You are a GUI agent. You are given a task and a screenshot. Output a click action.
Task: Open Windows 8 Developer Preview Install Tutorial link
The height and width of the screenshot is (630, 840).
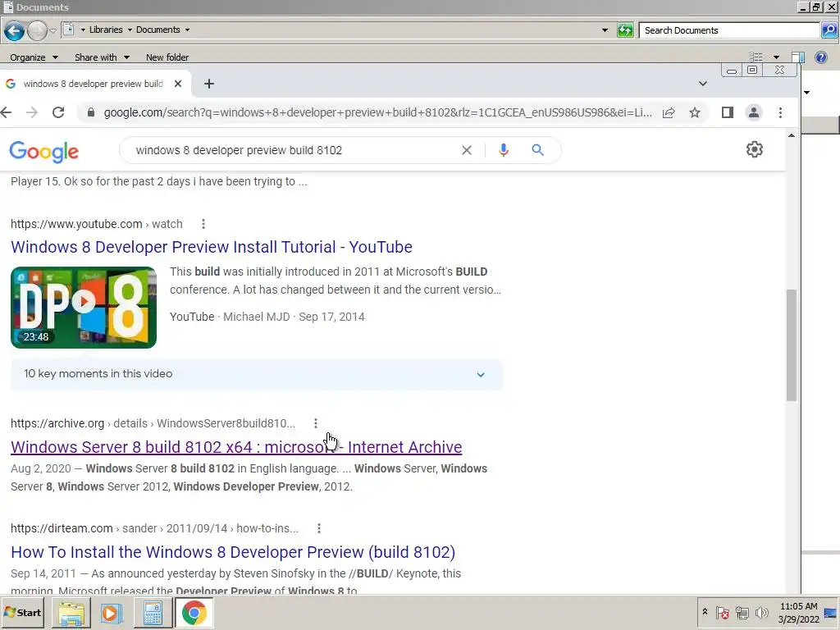[x=212, y=247]
